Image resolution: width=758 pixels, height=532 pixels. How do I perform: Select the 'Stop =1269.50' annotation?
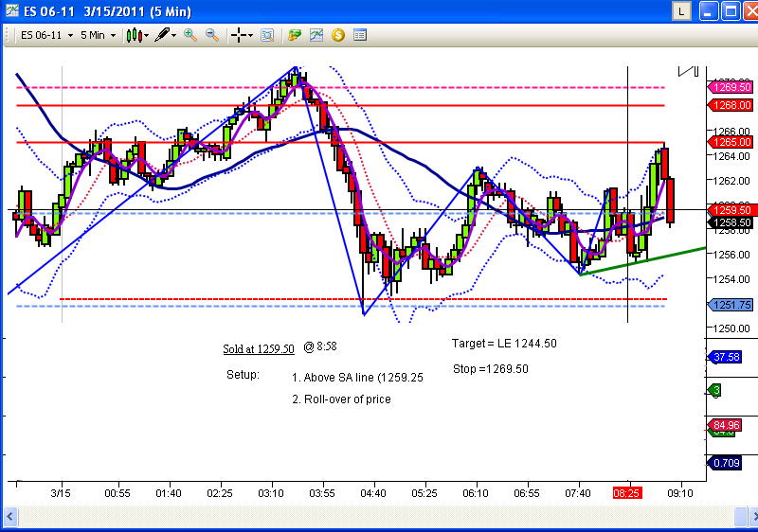click(491, 369)
